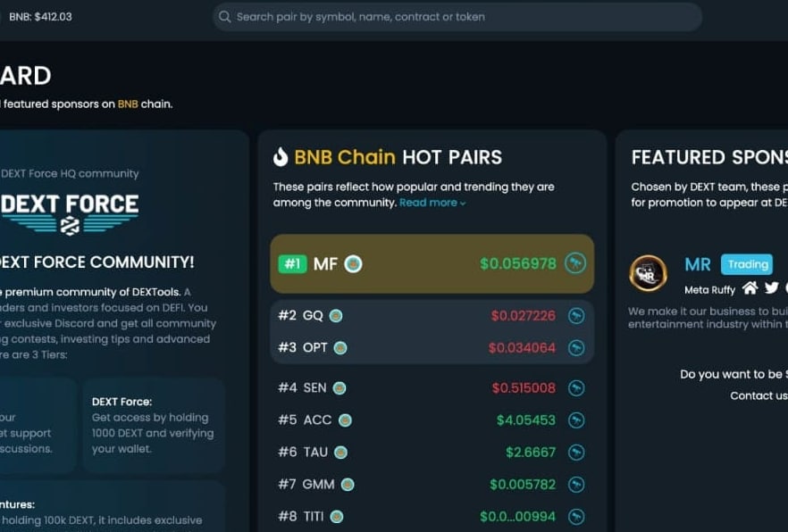
Task: Click the SEN price $0.515008
Action: (524, 388)
